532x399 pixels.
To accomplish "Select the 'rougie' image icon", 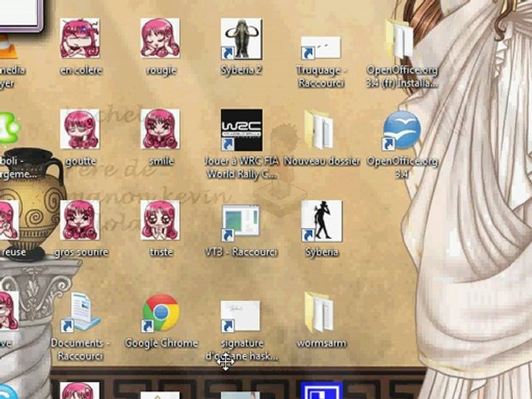I will pos(160,38).
